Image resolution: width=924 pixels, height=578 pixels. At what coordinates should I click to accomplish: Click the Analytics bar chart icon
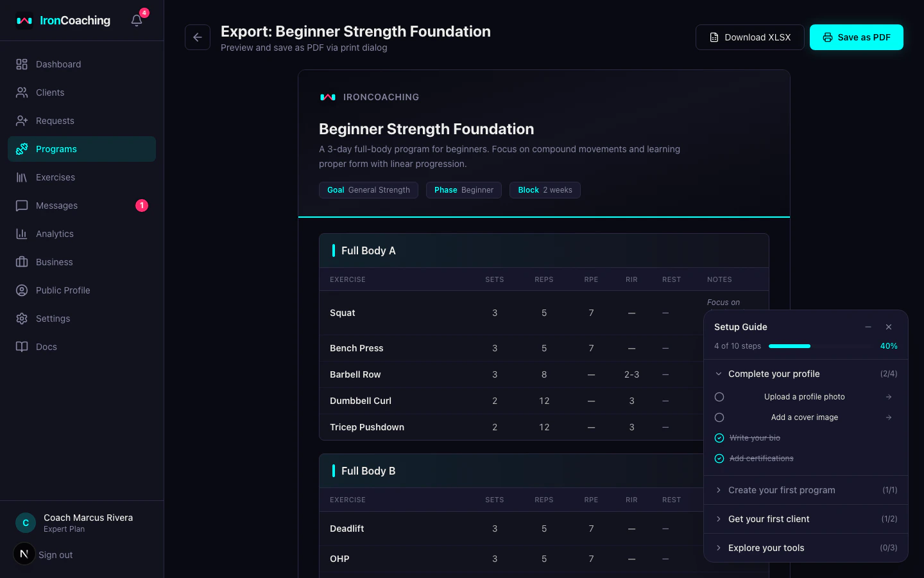coord(22,234)
